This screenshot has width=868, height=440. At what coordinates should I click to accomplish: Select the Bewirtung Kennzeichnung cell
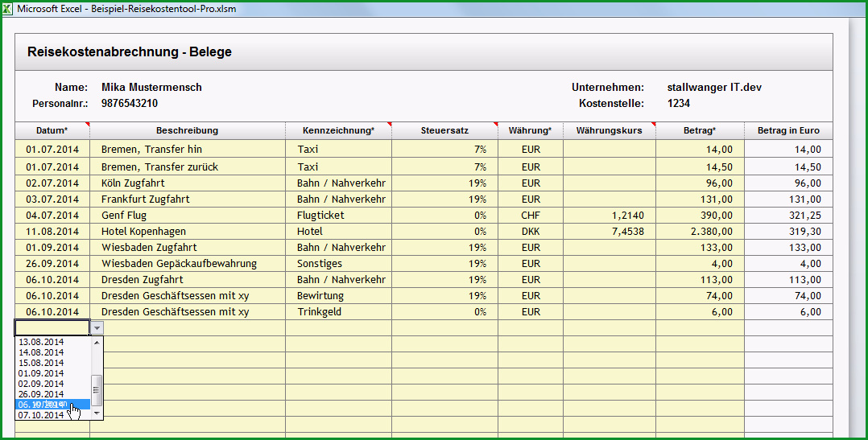tap(338, 295)
